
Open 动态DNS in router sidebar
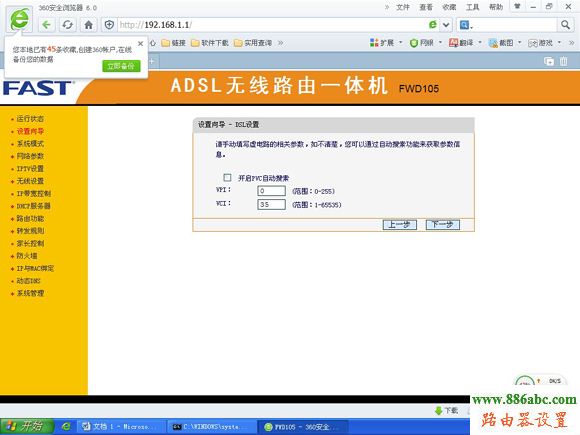tap(28, 281)
